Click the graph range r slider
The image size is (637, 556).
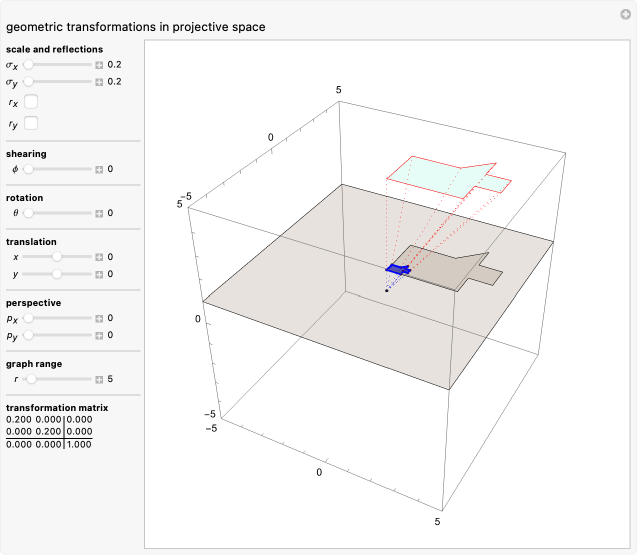[x=57, y=379]
